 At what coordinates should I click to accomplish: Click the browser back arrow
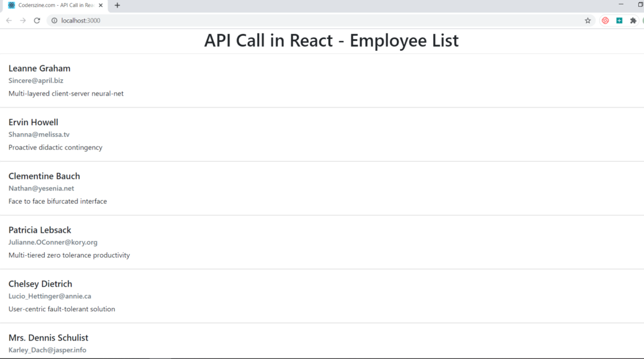[x=9, y=21]
